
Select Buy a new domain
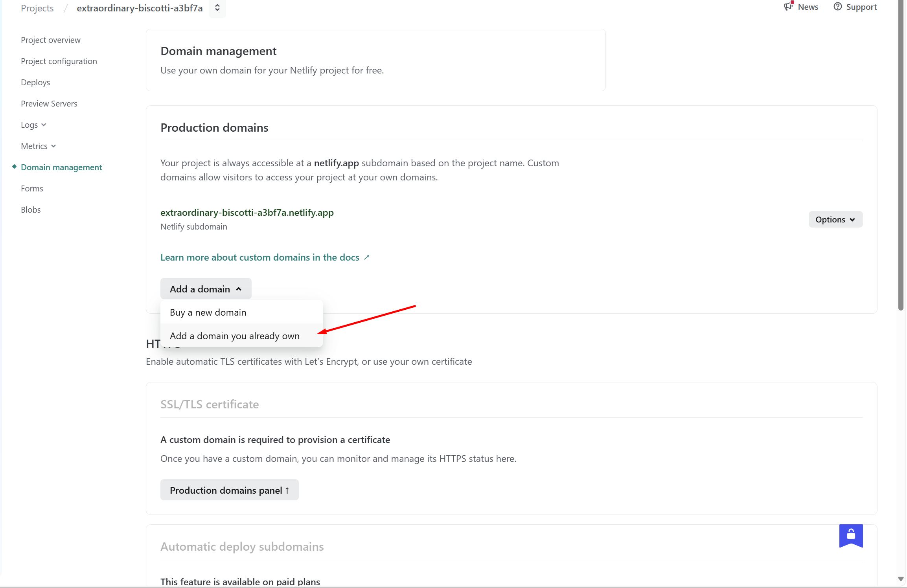208,312
